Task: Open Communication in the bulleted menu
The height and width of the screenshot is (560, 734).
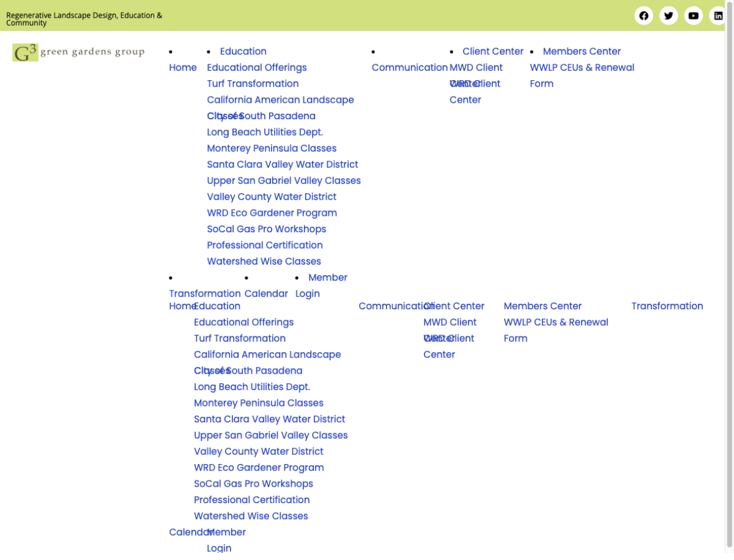Action: click(410, 68)
